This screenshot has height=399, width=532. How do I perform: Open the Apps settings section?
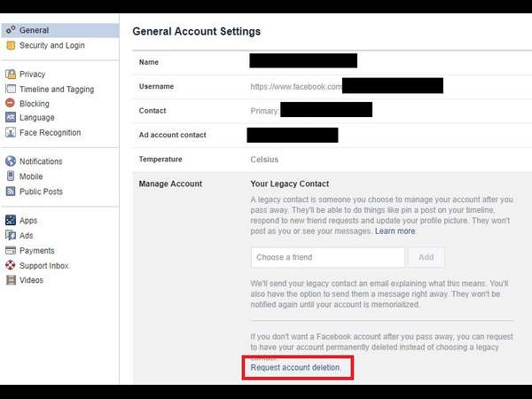point(27,221)
